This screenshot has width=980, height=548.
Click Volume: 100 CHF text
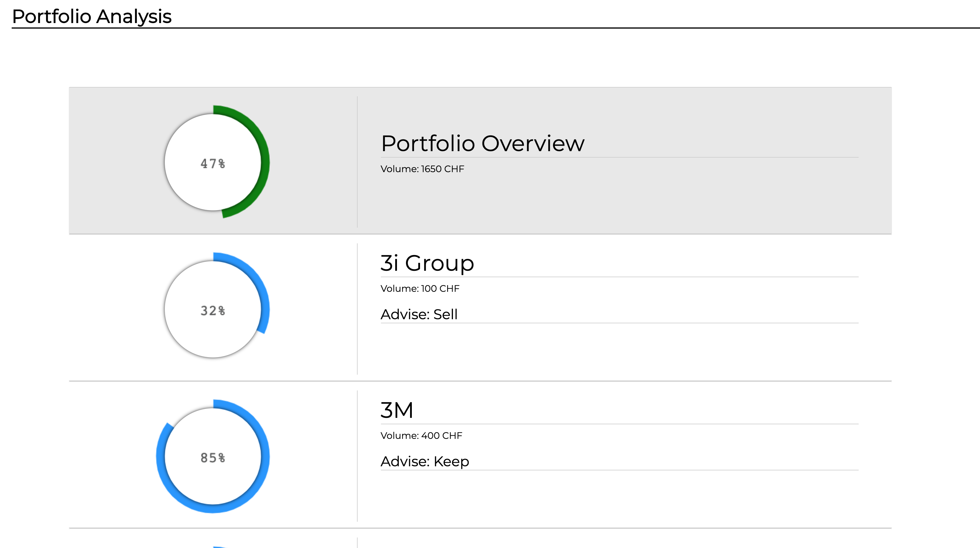420,289
